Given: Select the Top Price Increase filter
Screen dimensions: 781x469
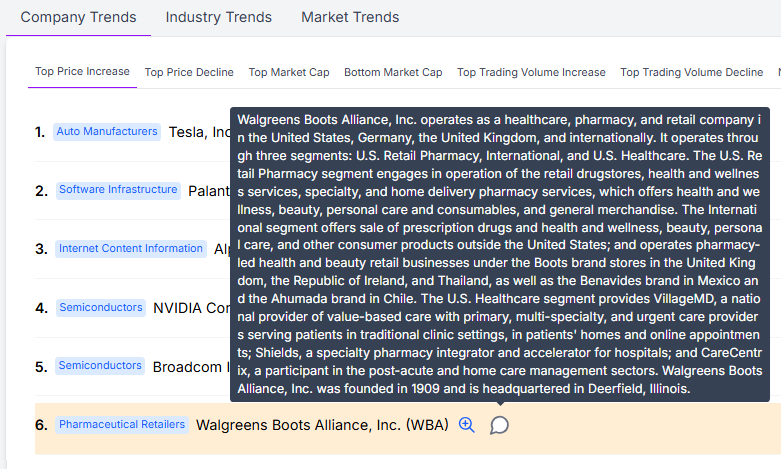Looking at the screenshot, I should click(x=82, y=72).
